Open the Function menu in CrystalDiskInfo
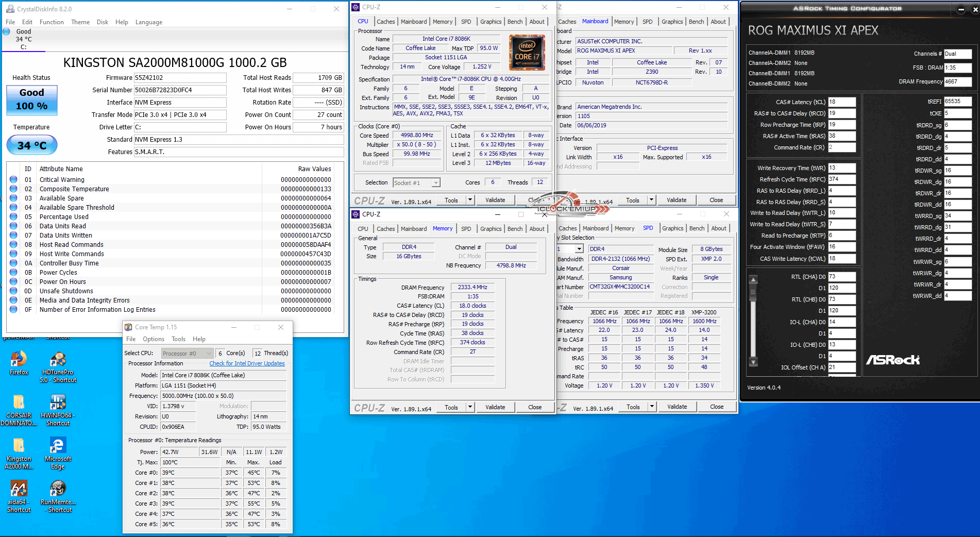 (52, 22)
